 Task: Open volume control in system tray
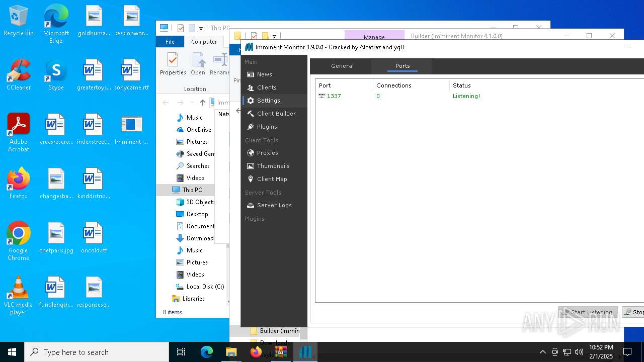(x=579, y=352)
